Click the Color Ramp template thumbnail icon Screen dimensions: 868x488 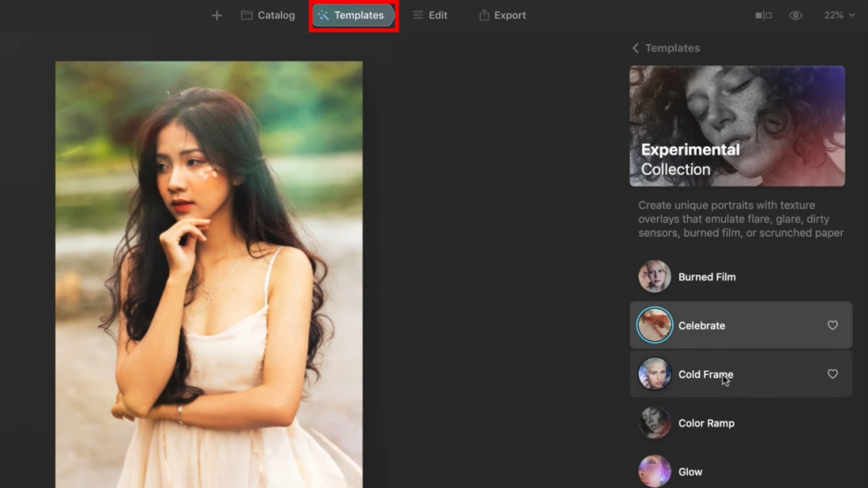(655, 423)
